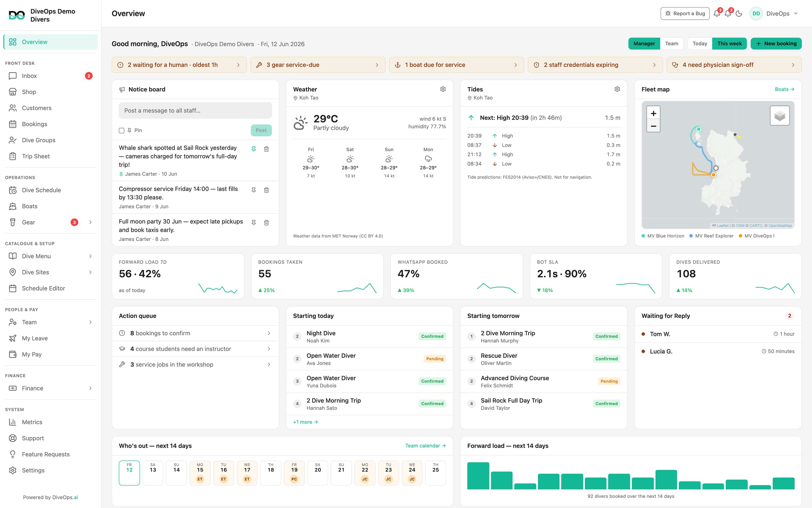Open the DiveOps account dropdown
Screen dimensions: 812x508
click(x=774, y=13)
